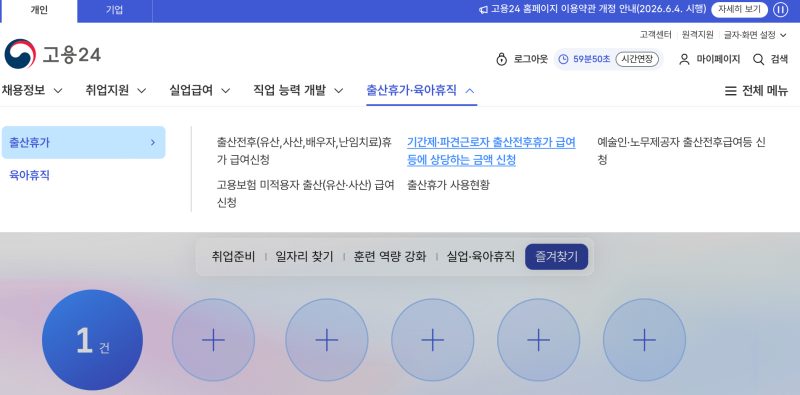800x395 pixels.
Task: Click the session timer clock icon
Action: point(563,59)
